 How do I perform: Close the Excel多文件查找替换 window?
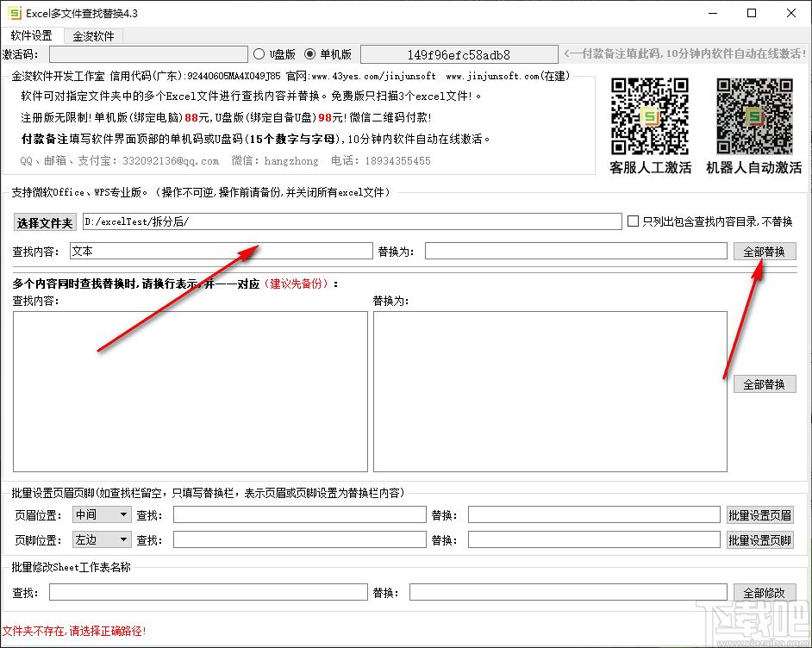click(791, 14)
